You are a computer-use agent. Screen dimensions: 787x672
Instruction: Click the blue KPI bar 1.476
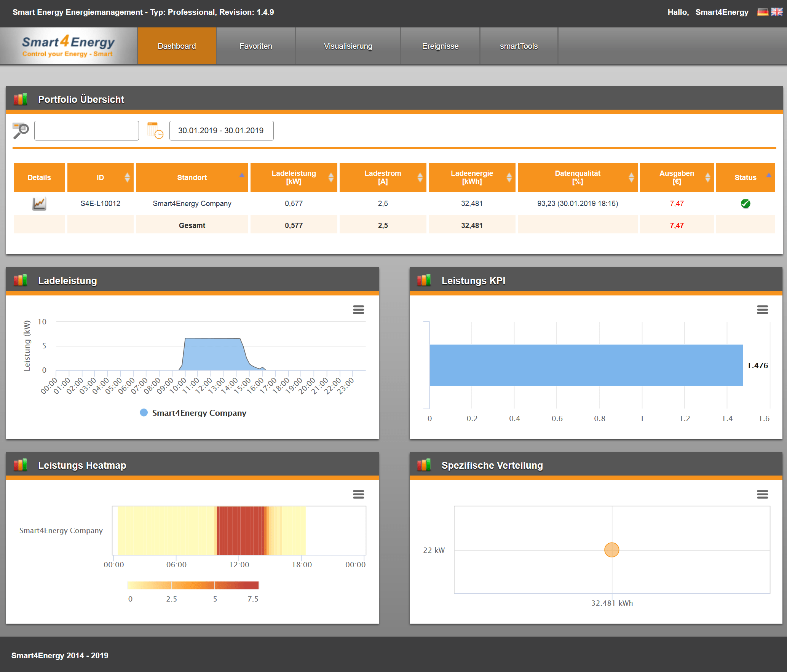point(586,365)
